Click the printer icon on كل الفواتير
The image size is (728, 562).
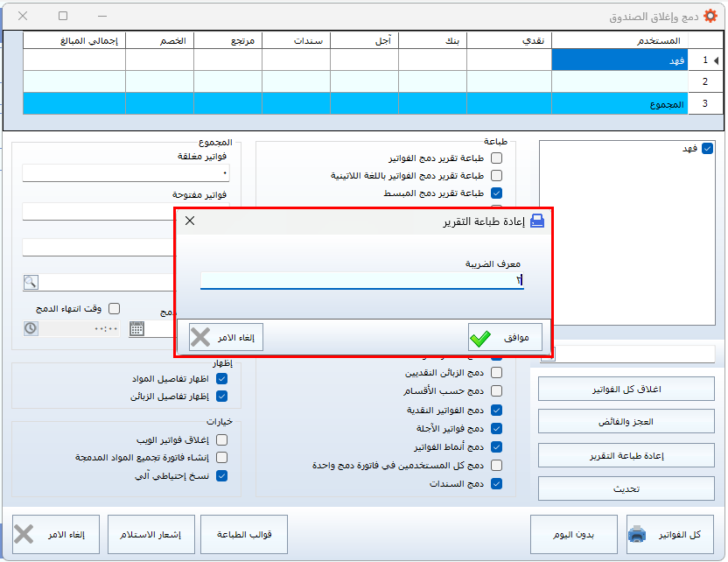(638, 534)
